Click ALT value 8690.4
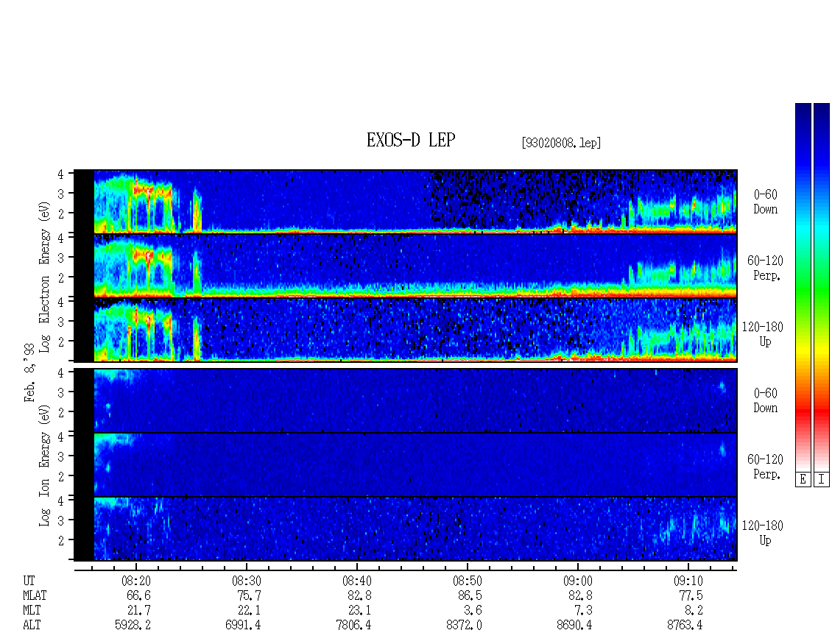The height and width of the screenshot is (644, 832). click(x=574, y=626)
